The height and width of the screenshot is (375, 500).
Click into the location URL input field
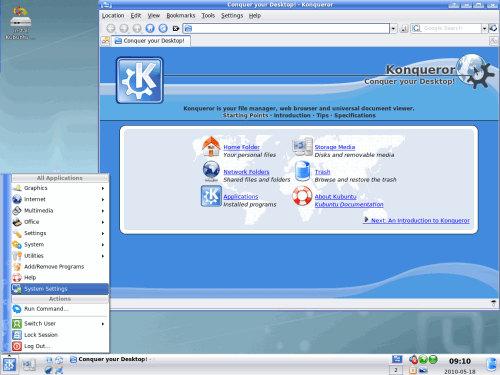286,29
